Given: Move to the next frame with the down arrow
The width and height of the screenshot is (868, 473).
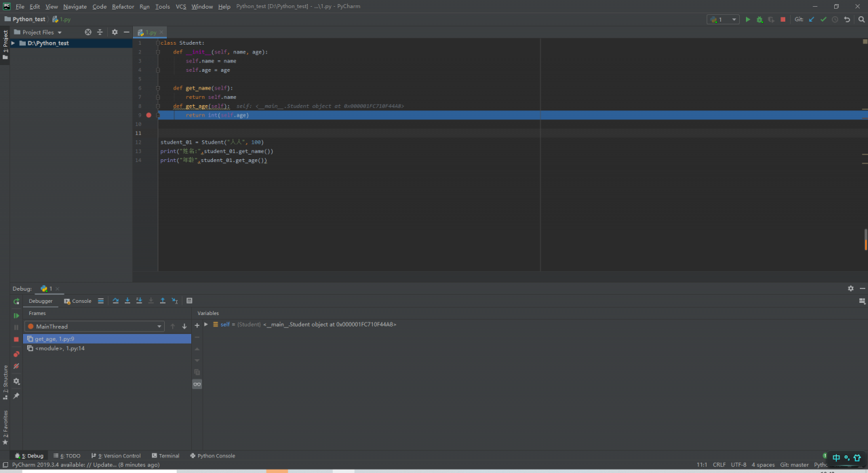Looking at the screenshot, I should pos(184,327).
